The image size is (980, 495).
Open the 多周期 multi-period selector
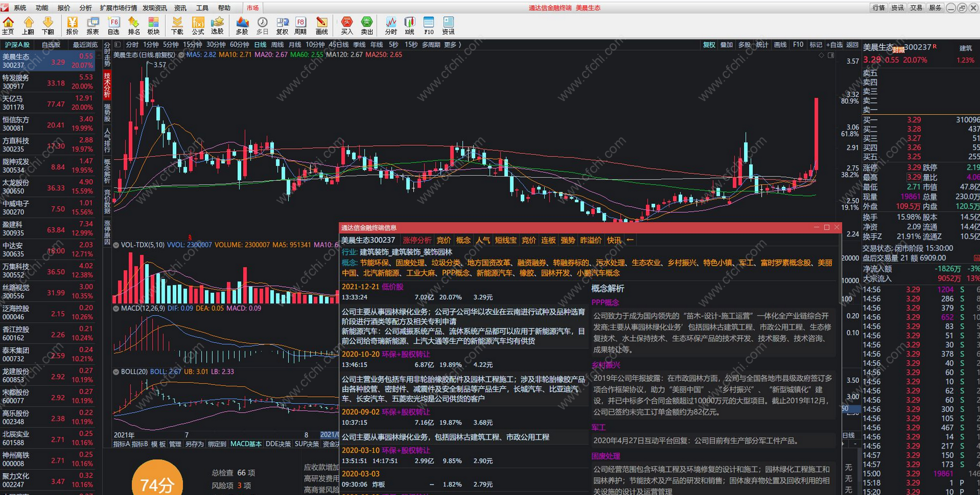pos(431,44)
